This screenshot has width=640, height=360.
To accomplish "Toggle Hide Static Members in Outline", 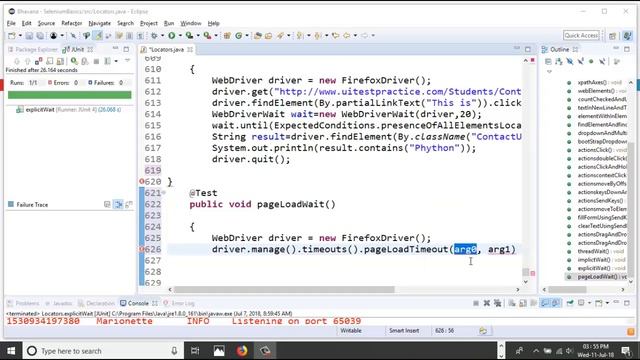I will (x=580, y=62).
